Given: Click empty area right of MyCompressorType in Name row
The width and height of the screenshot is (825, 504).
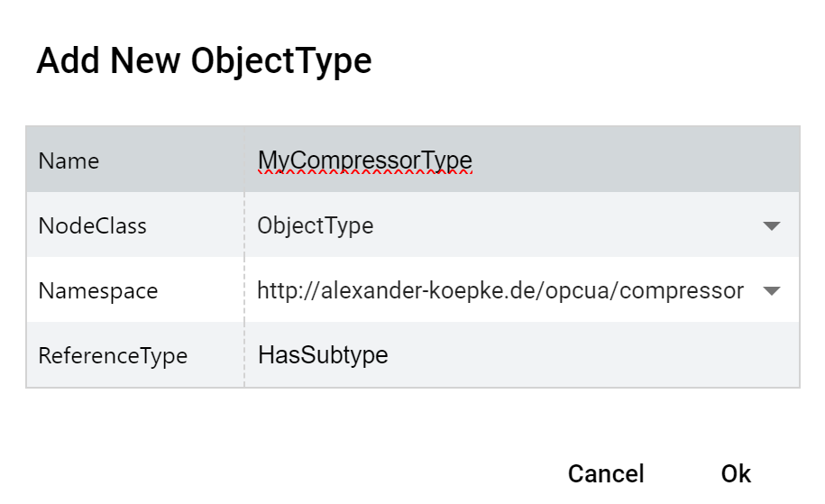Looking at the screenshot, I should [636, 160].
